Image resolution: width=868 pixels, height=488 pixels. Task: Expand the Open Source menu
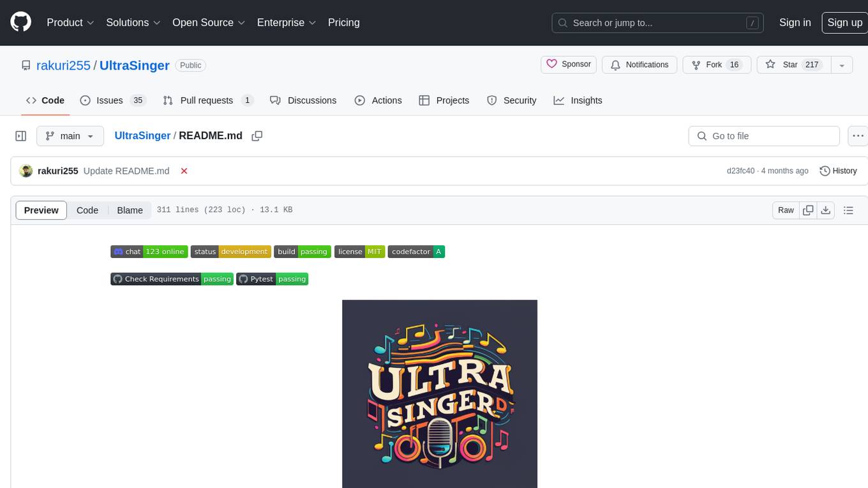(x=209, y=22)
